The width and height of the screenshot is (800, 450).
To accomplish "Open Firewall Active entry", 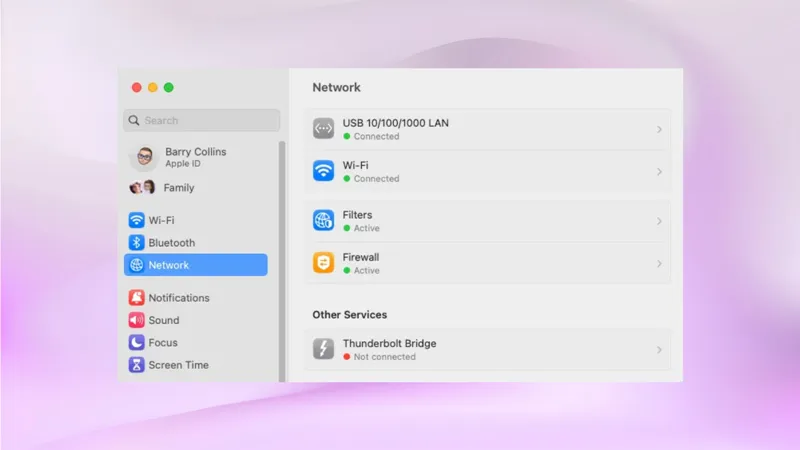I will click(x=488, y=263).
